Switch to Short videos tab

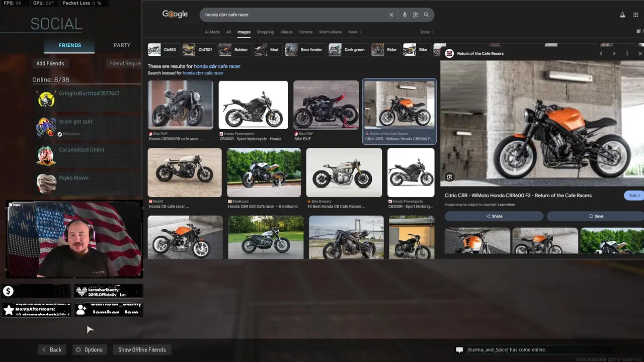(330, 32)
